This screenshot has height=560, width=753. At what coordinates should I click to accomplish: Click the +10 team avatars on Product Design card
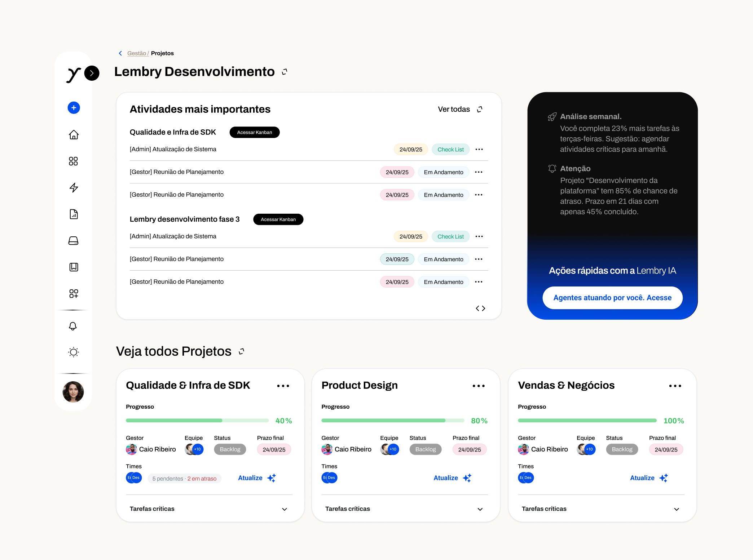pyautogui.click(x=390, y=449)
